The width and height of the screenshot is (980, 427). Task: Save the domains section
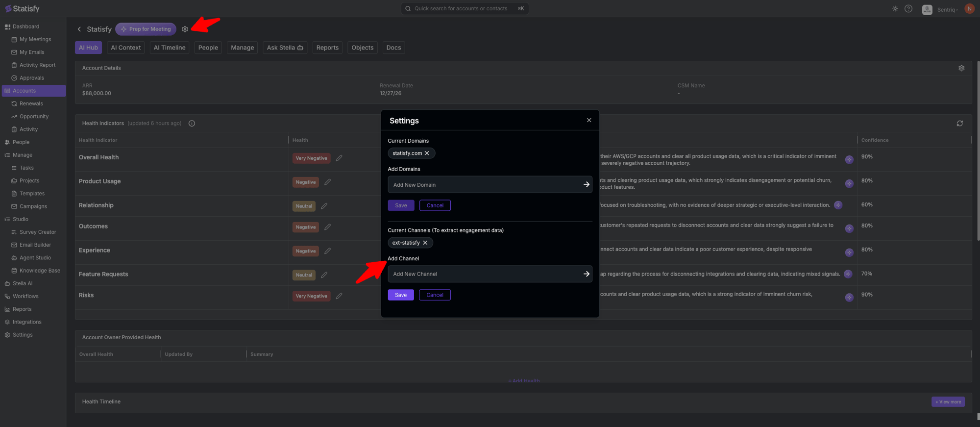pyautogui.click(x=401, y=205)
